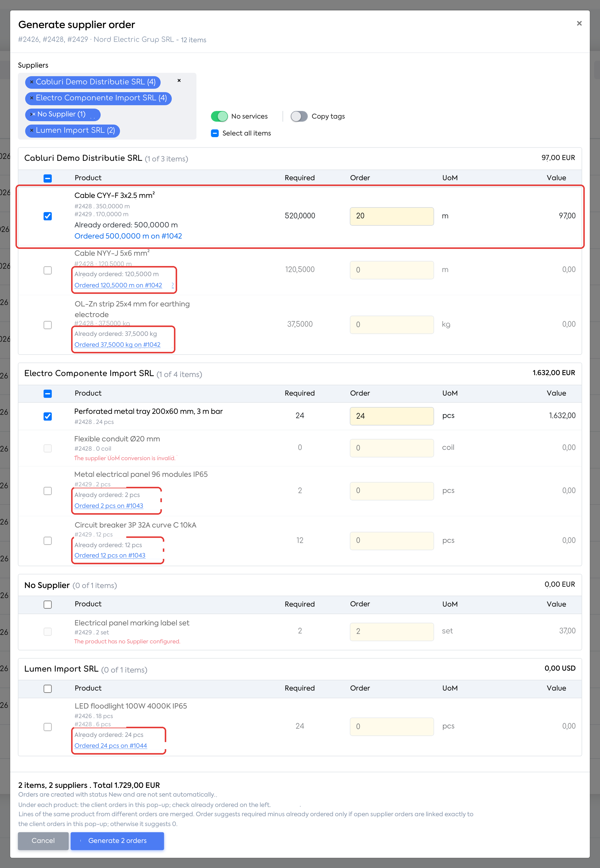Toggle the Select all items checkbox
The width and height of the screenshot is (600, 868).
(215, 133)
